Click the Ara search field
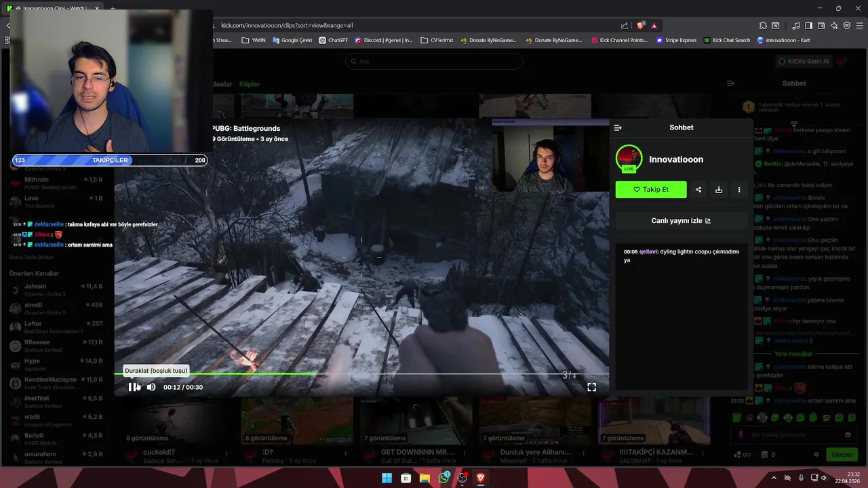This screenshot has width=868, height=488. [x=434, y=61]
